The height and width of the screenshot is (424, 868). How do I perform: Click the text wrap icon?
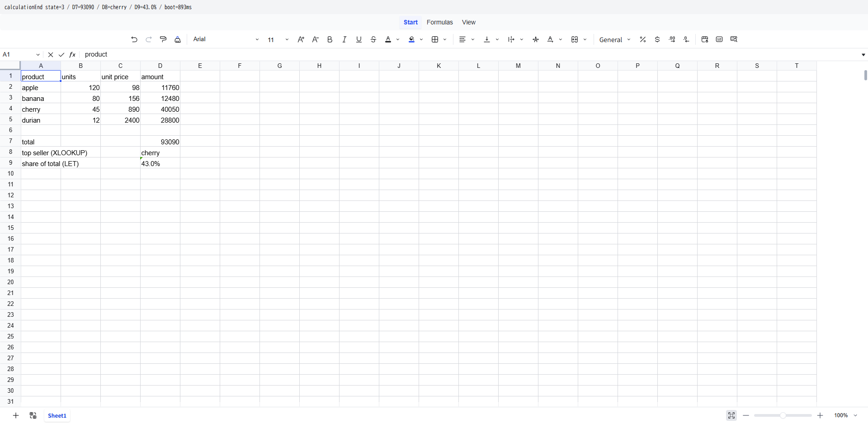click(511, 39)
